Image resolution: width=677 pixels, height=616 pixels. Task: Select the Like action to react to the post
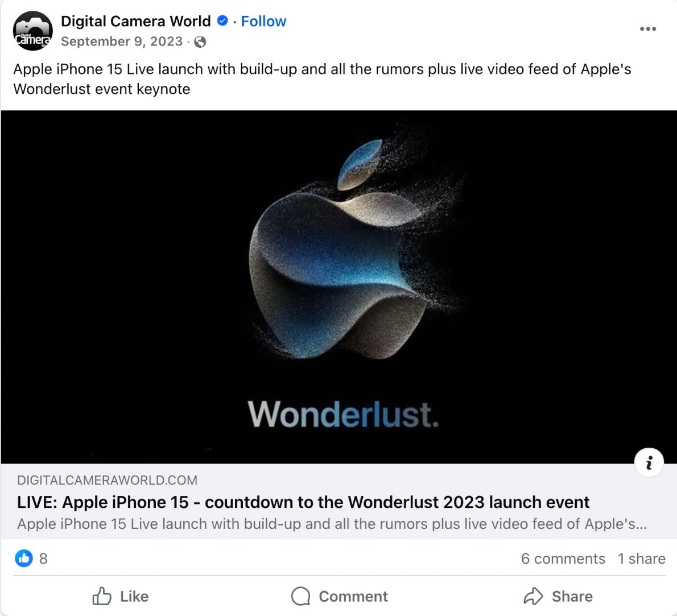tap(121, 596)
